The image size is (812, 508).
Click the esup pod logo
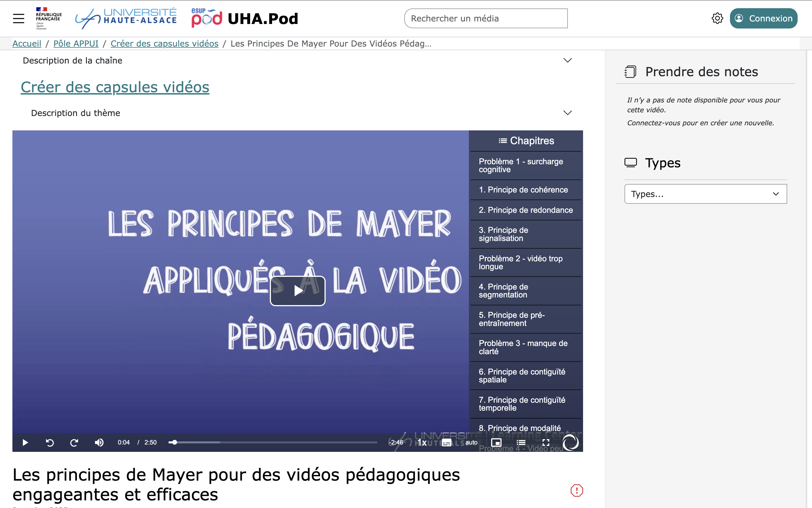point(207,18)
